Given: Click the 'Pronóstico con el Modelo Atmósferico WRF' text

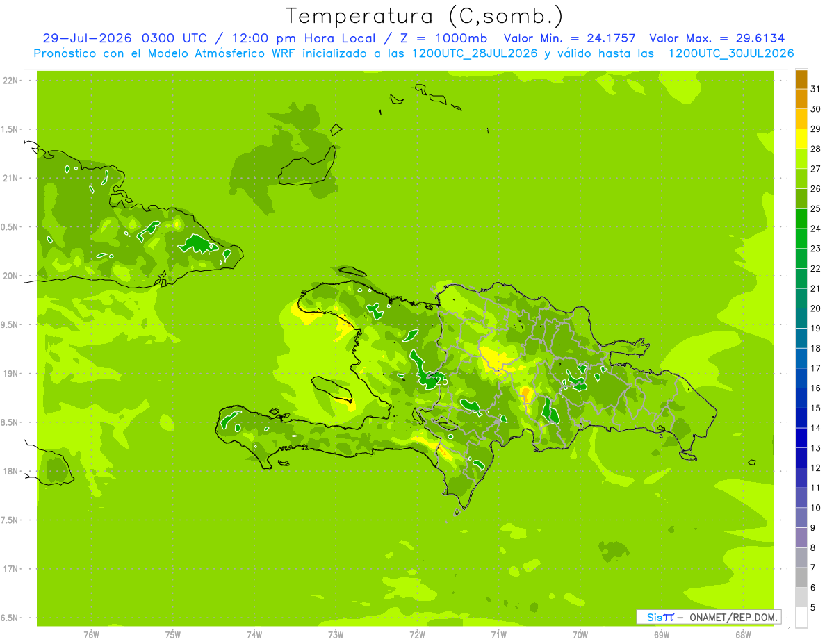Looking at the screenshot, I should tap(165, 53).
